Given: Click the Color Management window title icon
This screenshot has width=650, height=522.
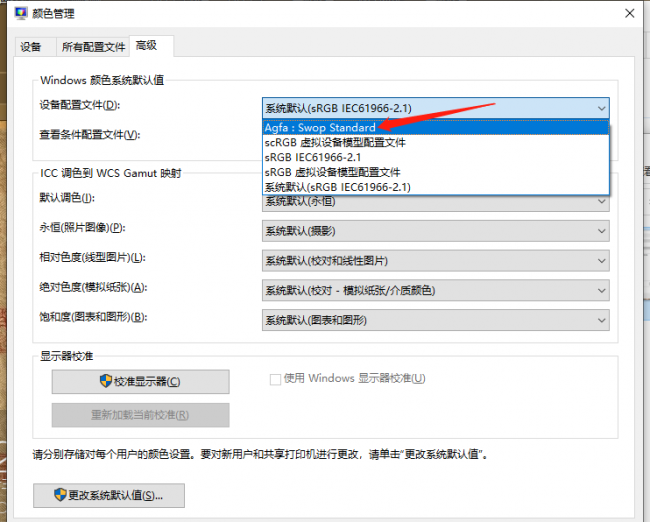Looking at the screenshot, I should [x=21, y=13].
